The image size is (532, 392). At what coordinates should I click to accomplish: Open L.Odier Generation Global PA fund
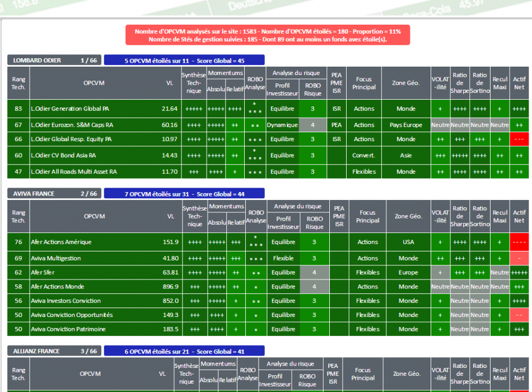pyautogui.click(x=70, y=109)
